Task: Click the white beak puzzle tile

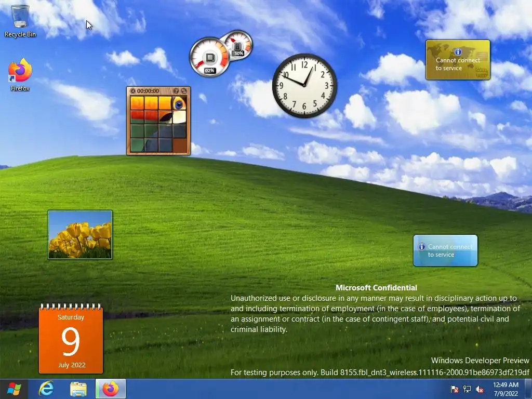Action: point(179,117)
